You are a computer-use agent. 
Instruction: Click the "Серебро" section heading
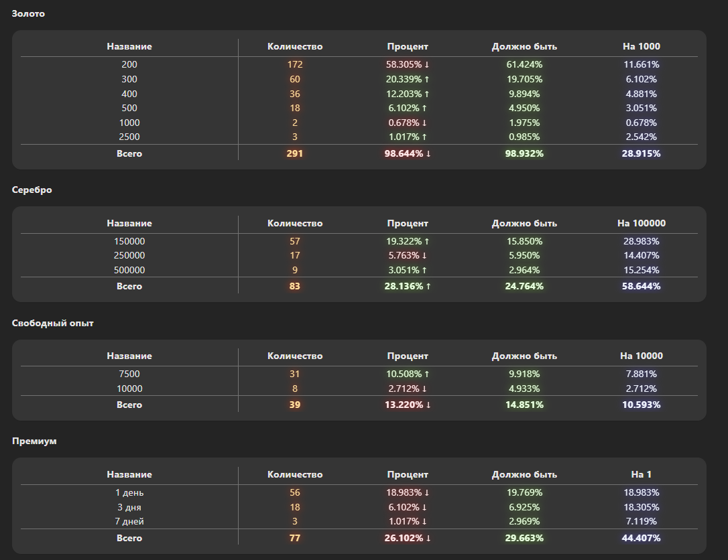tap(32, 190)
